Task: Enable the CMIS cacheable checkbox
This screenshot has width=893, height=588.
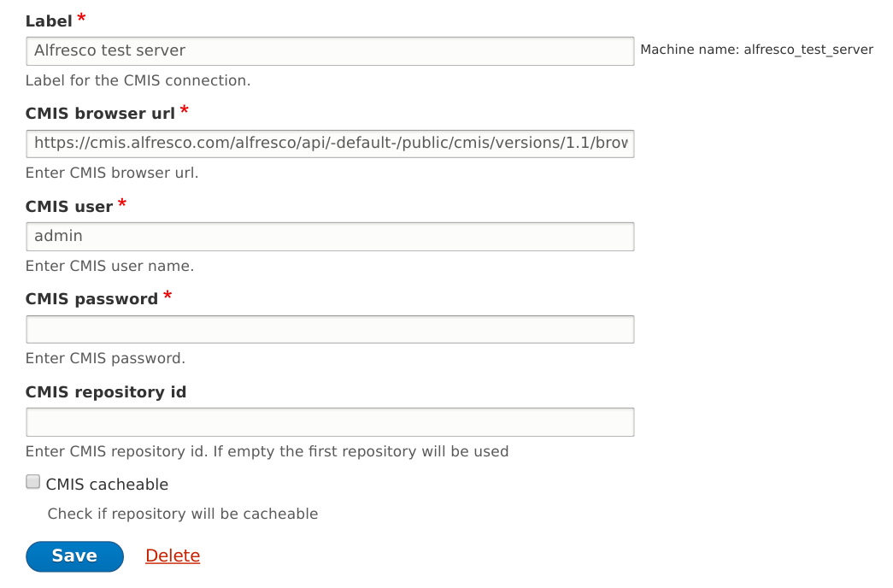Action: coord(33,482)
